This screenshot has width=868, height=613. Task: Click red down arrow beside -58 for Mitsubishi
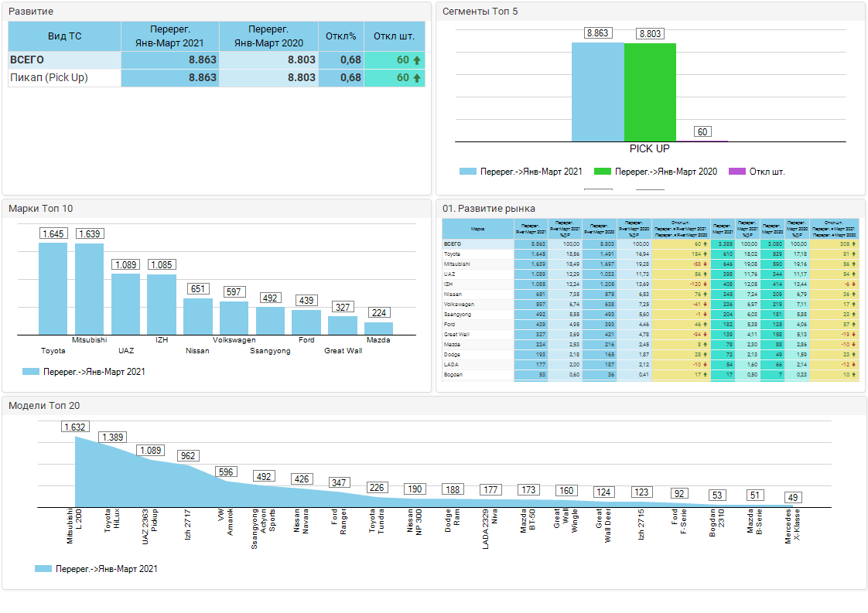pos(706,264)
